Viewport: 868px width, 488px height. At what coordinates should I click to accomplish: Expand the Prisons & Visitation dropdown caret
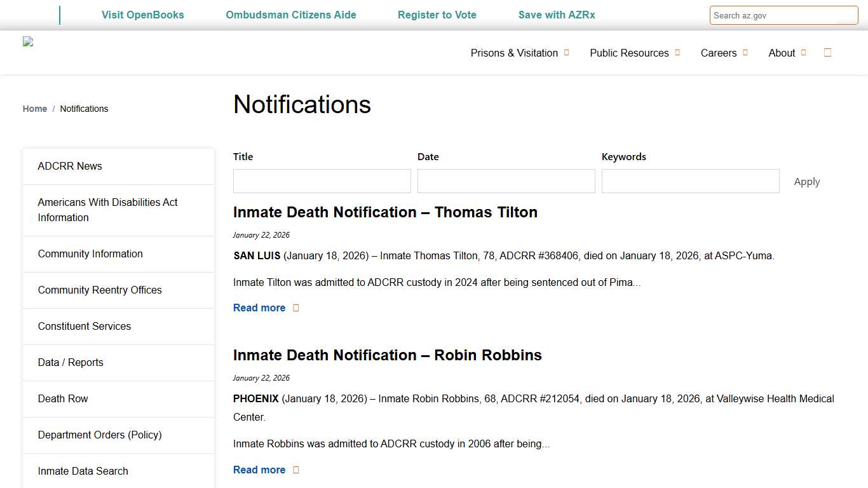tap(565, 53)
